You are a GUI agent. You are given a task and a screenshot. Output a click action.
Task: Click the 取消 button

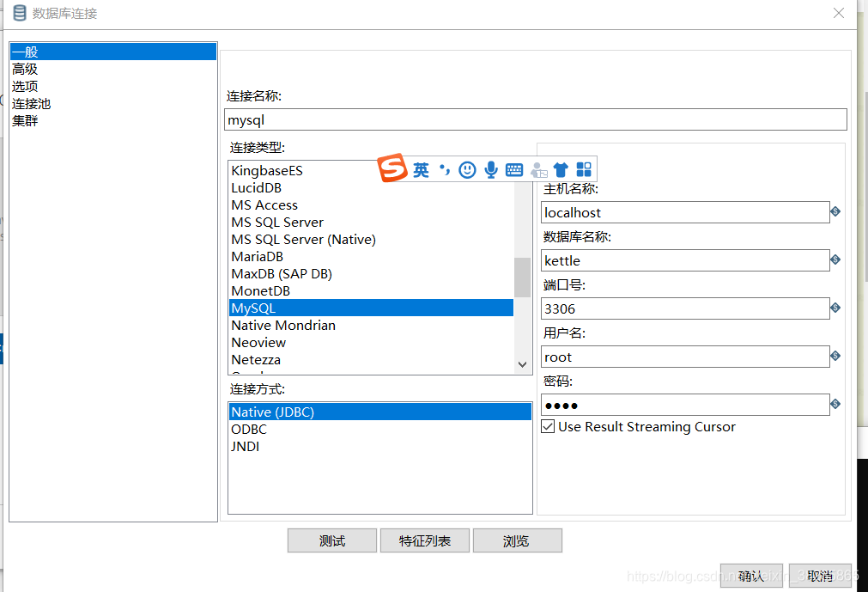pos(820,576)
